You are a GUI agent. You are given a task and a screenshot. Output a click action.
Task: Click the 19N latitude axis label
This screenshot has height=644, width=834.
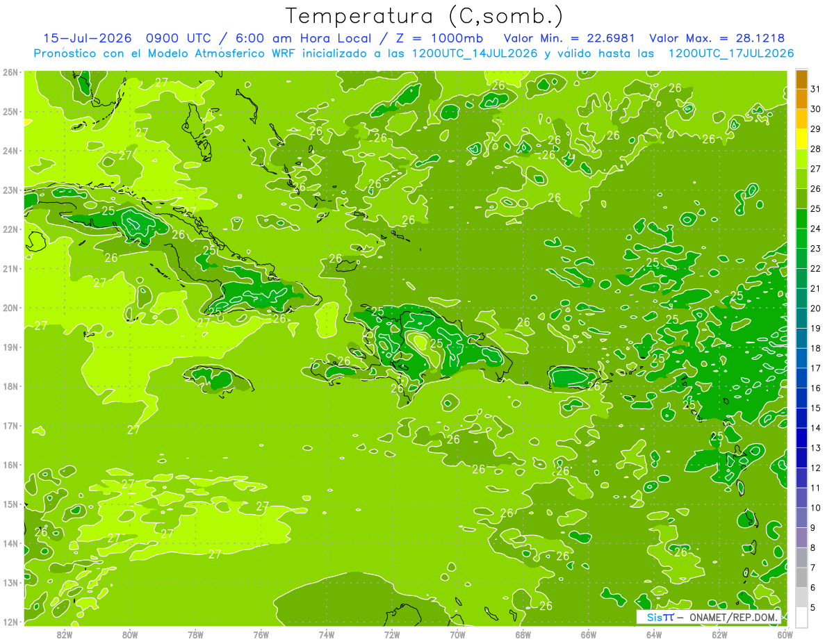point(10,347)
